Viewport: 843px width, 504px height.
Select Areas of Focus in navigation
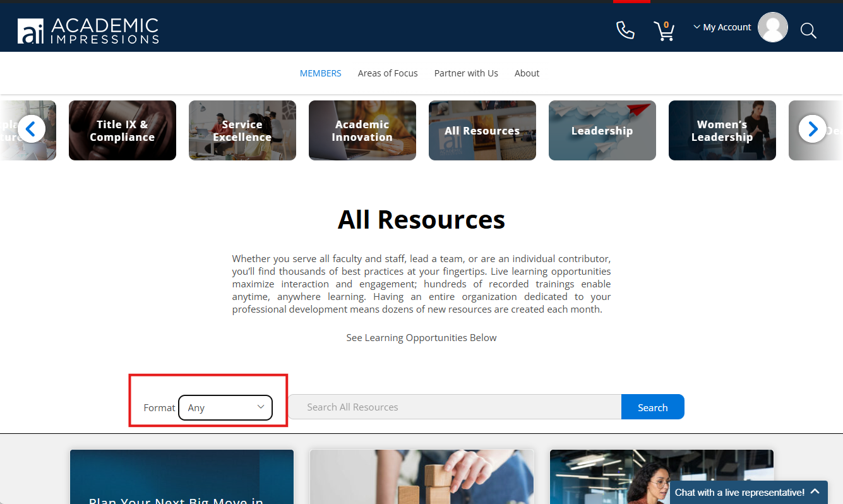[x=388, y=73]
